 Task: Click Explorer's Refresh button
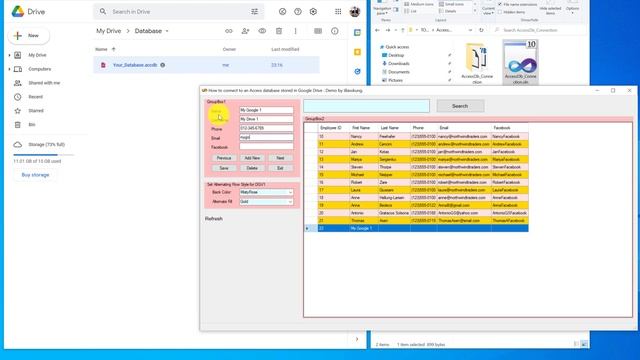[x=481, y=30]
